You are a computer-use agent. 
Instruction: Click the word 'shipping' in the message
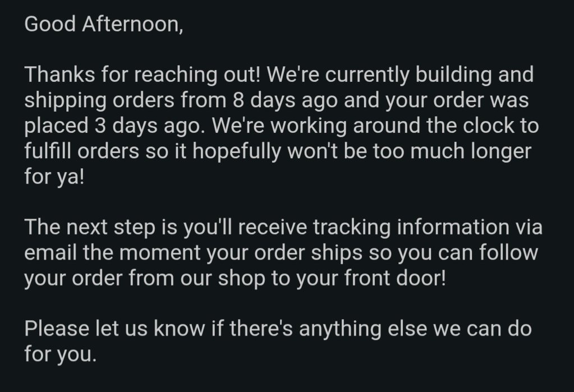pos(65,101)
